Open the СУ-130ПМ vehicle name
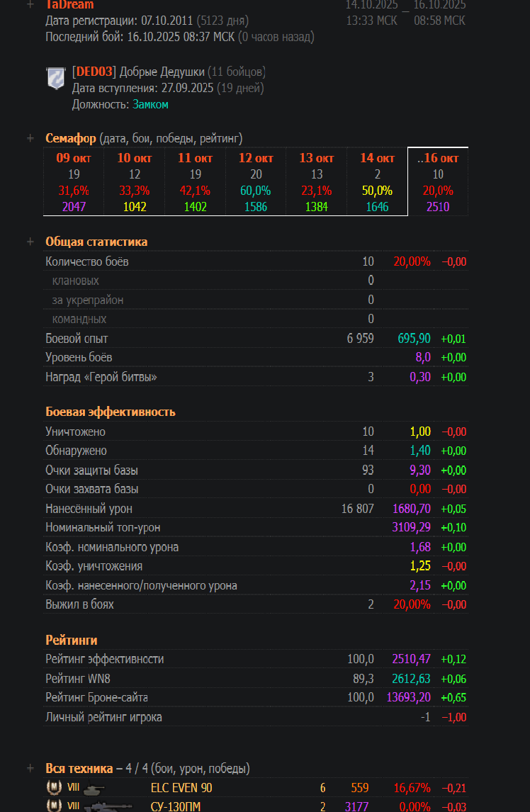The width and height of the screenshot is (530, 812). coord(176,806)
